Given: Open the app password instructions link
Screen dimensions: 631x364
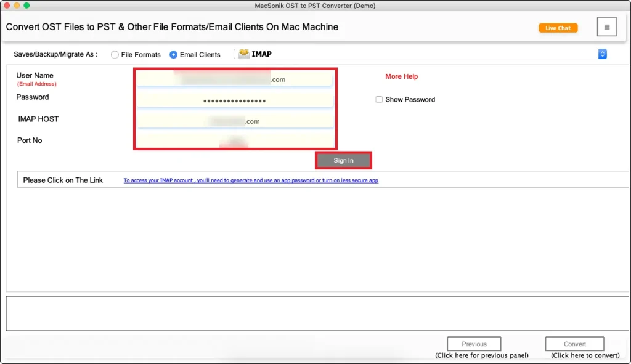Looking at the screenshot, I should pyautogui.click(x=250, y=180).
